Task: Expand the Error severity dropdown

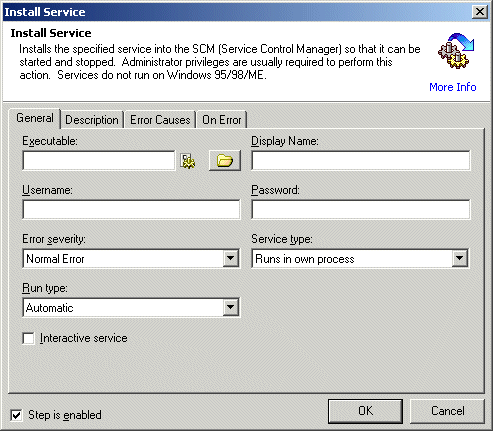Action: coord(230,258)
